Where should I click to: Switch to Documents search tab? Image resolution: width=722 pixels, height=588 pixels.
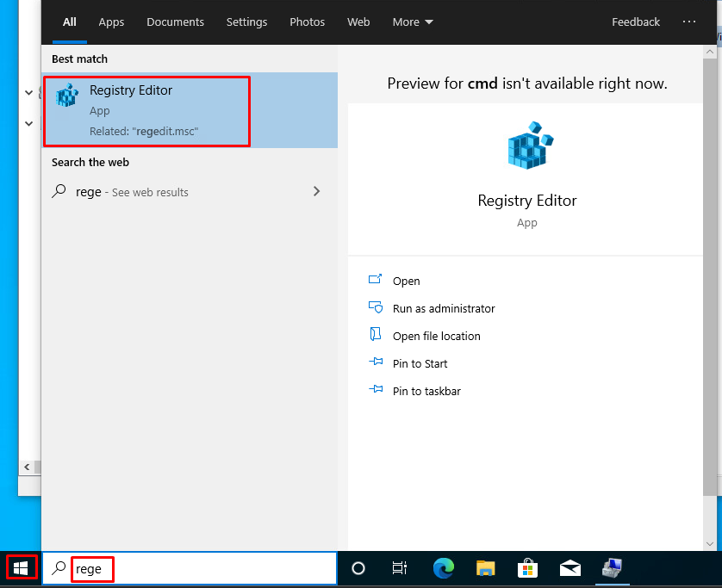175,22
